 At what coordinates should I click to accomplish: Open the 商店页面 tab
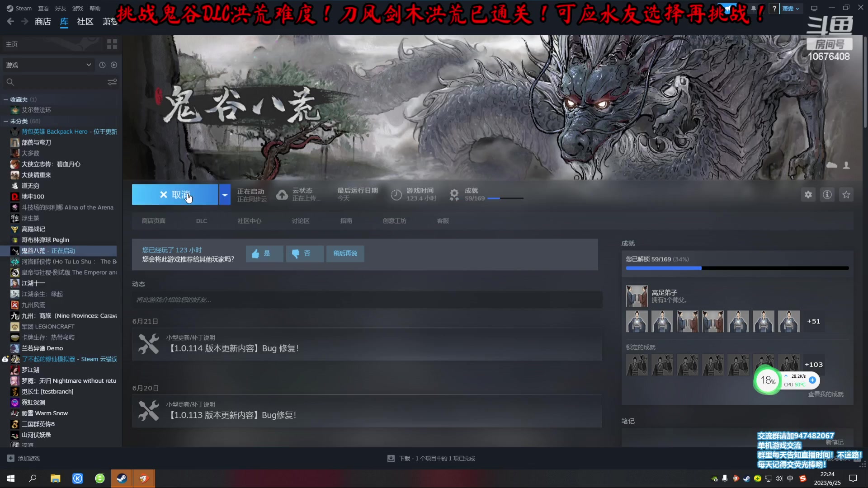click(x=154, y=221)
